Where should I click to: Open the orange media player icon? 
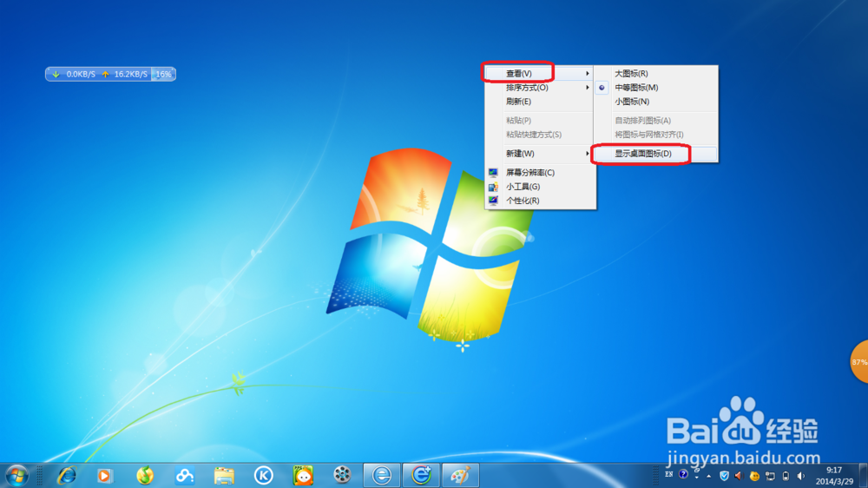pos(105,475)
